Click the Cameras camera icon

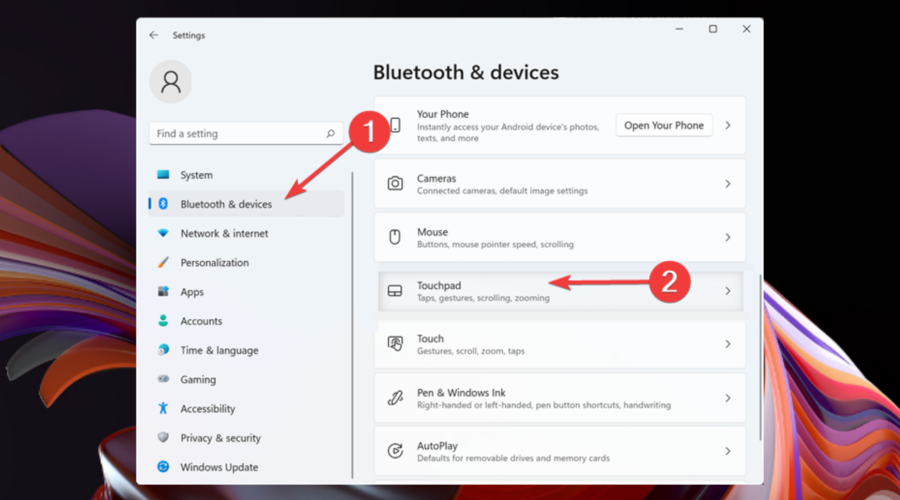point(395,184)
